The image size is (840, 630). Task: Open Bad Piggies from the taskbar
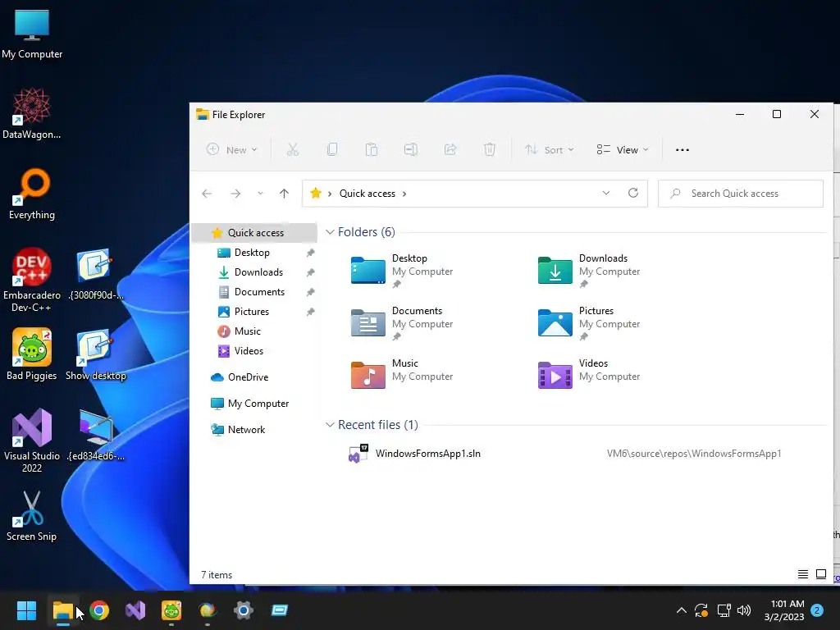171,610
